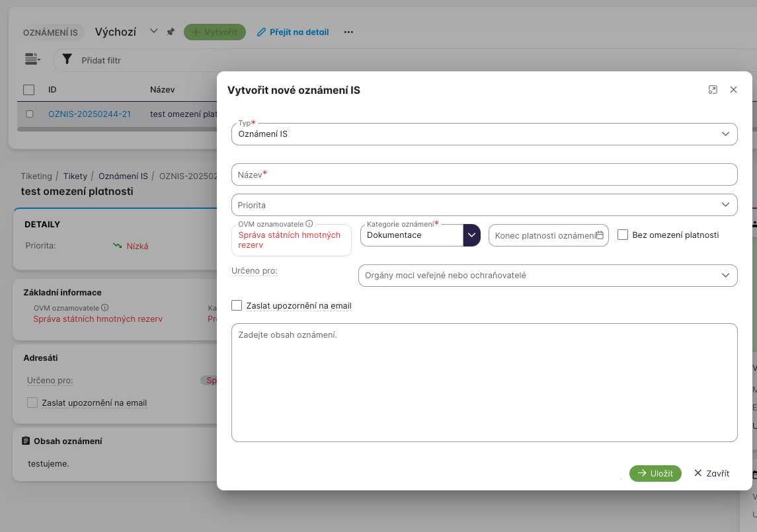Open Oznámení IS breadcrumb item
Screen dimensions: 757x532
[123, 176]
